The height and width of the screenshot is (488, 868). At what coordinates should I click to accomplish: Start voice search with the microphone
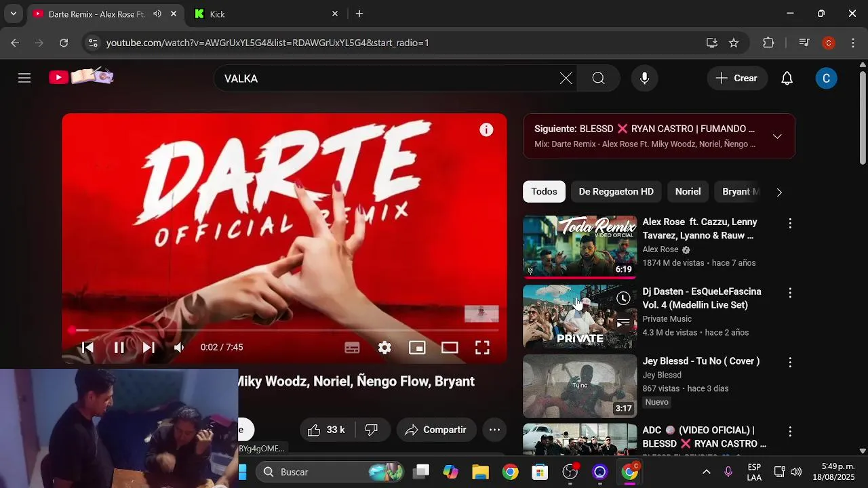click(644, 79)
